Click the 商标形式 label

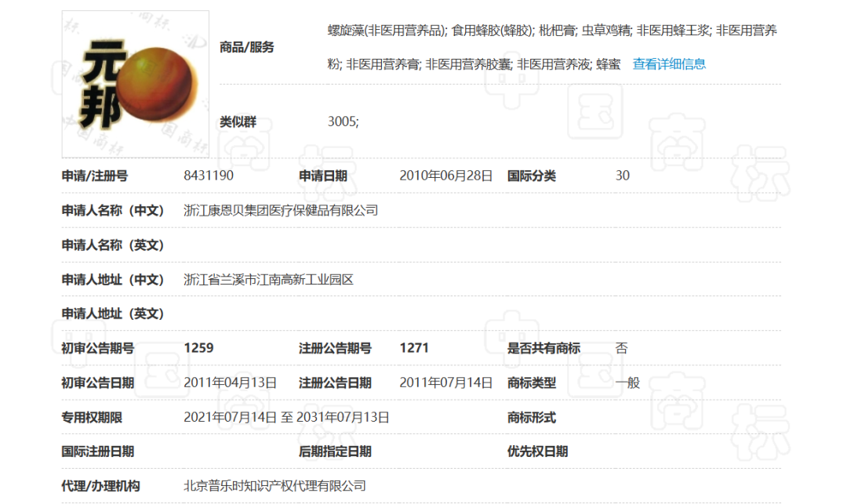531,417
